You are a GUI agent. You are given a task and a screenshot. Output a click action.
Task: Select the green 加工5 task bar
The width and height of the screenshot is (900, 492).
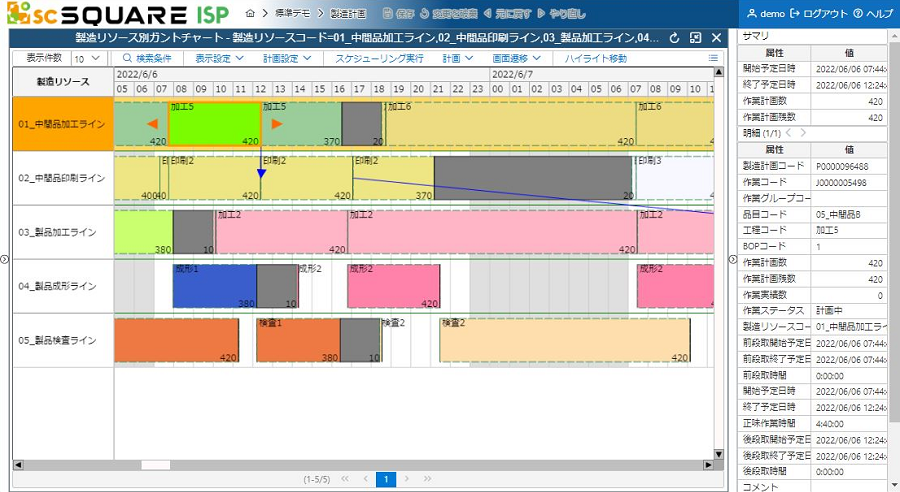click(x=214, y=124)
